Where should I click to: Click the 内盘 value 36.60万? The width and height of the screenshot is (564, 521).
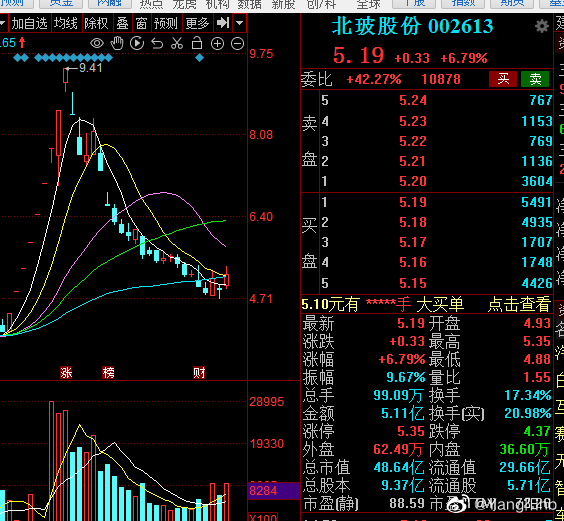click(524, 449)
